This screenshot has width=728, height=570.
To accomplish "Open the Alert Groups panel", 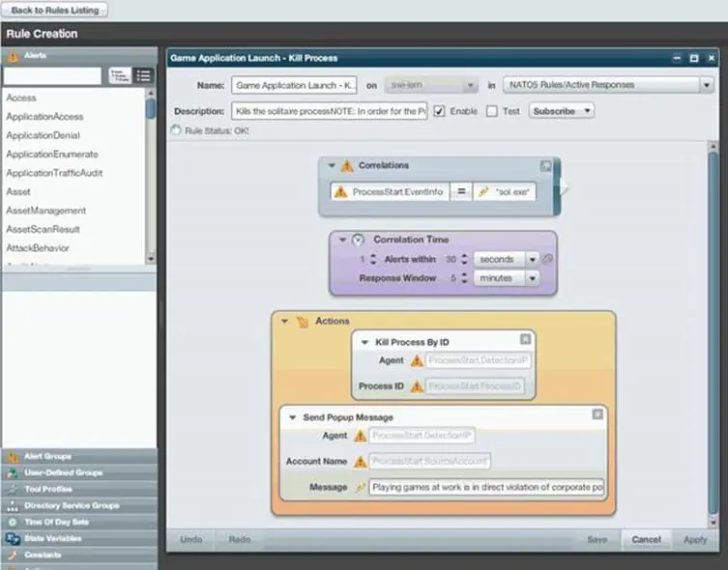I will point(47,456).
